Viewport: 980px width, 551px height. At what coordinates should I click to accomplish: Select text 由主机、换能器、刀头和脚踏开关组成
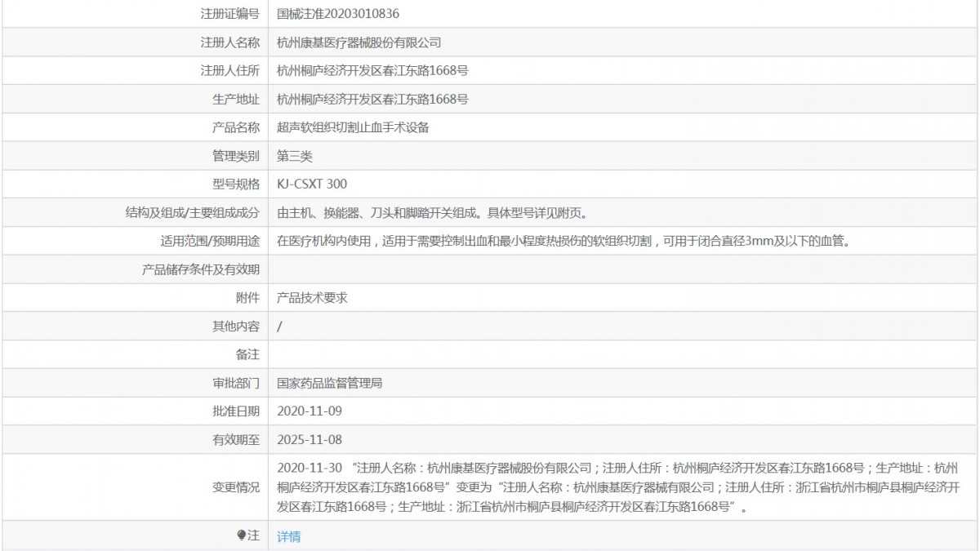pyautogui.click(x=380, y=213)
